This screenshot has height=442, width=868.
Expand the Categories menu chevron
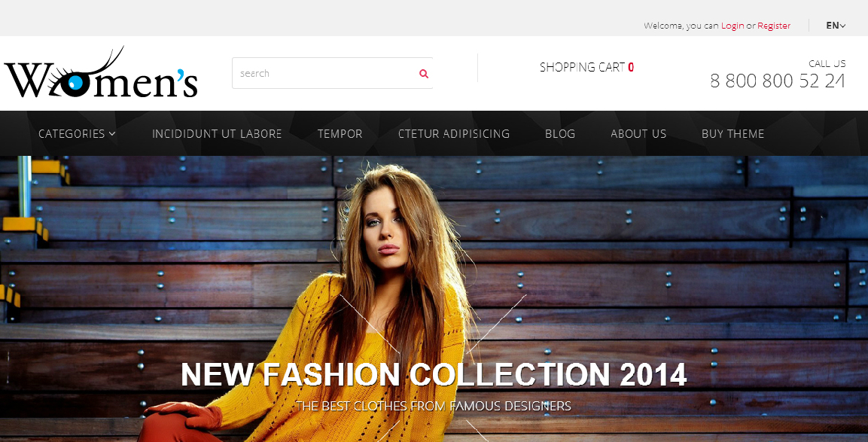click(112, 133)
